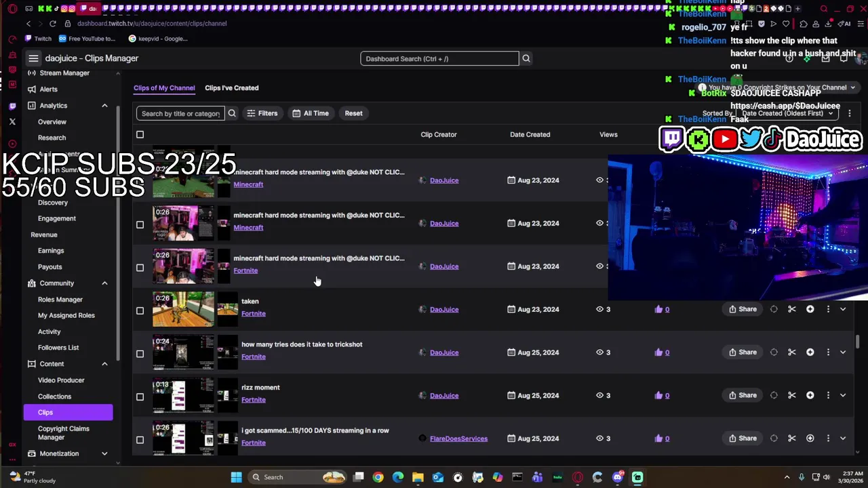
Task: Select the second minecraft hard mode clip checkbox
Action: (x=140, y=224)
